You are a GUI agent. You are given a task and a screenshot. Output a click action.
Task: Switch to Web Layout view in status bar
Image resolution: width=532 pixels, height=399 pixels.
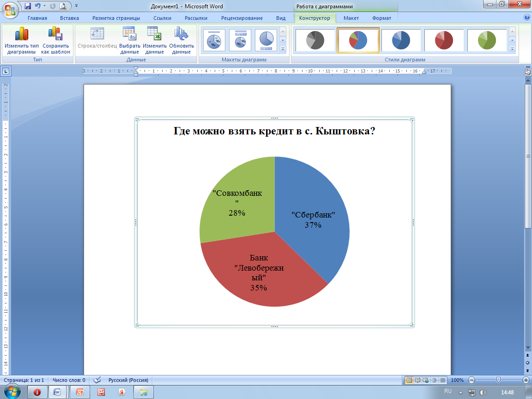click(426, 380)
